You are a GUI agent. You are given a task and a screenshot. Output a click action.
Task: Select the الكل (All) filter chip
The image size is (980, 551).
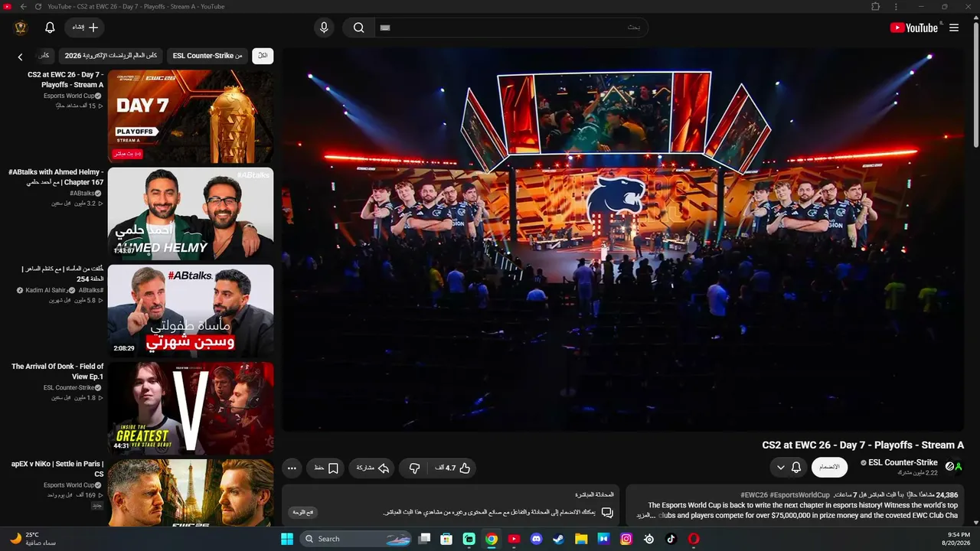coord(263,56)
